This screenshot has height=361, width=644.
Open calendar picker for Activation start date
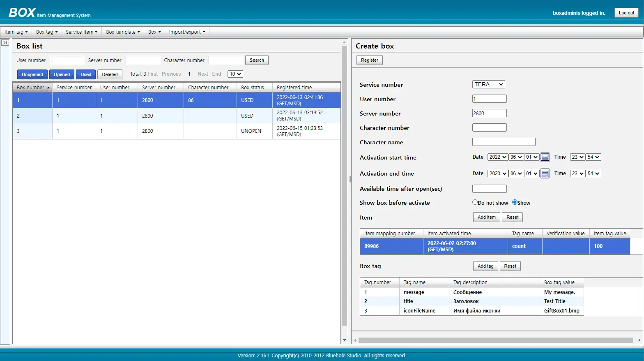click(x=545, y=157)
